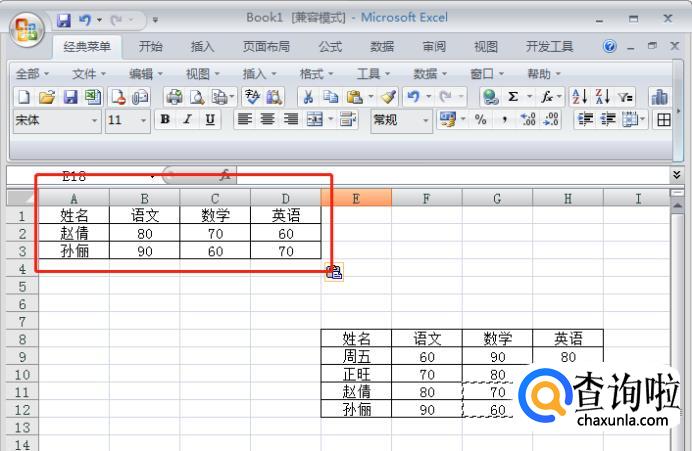Open the 帮助 classic menu

tap(544, 74)
